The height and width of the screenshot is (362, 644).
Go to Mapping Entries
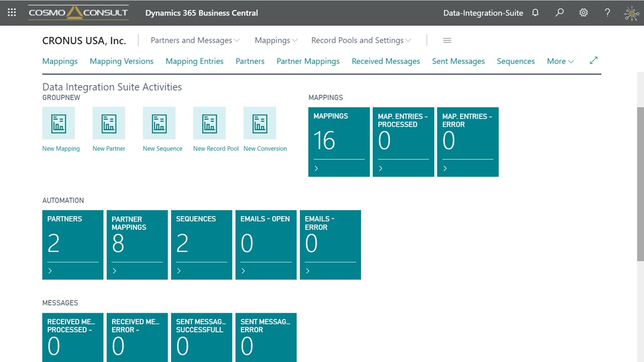[x=195, y=61]
